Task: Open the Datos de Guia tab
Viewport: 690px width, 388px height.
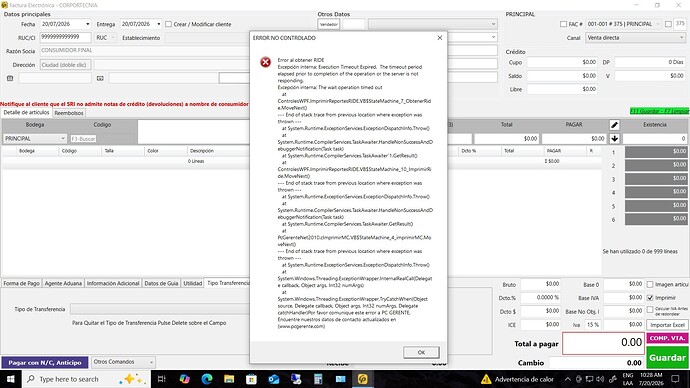Action: click(x=161, y=283)
